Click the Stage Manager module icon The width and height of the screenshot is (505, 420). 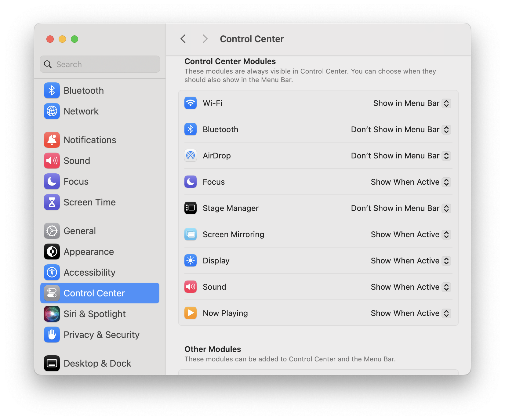(191, 208)
